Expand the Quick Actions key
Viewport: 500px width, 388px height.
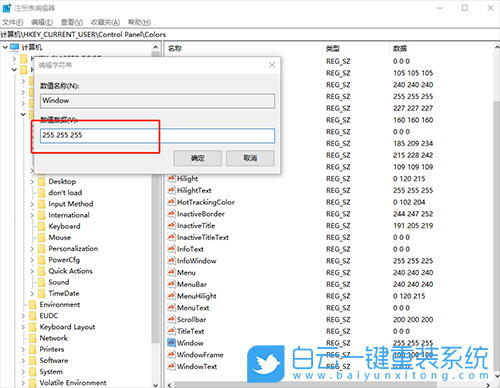pos(32,271)
